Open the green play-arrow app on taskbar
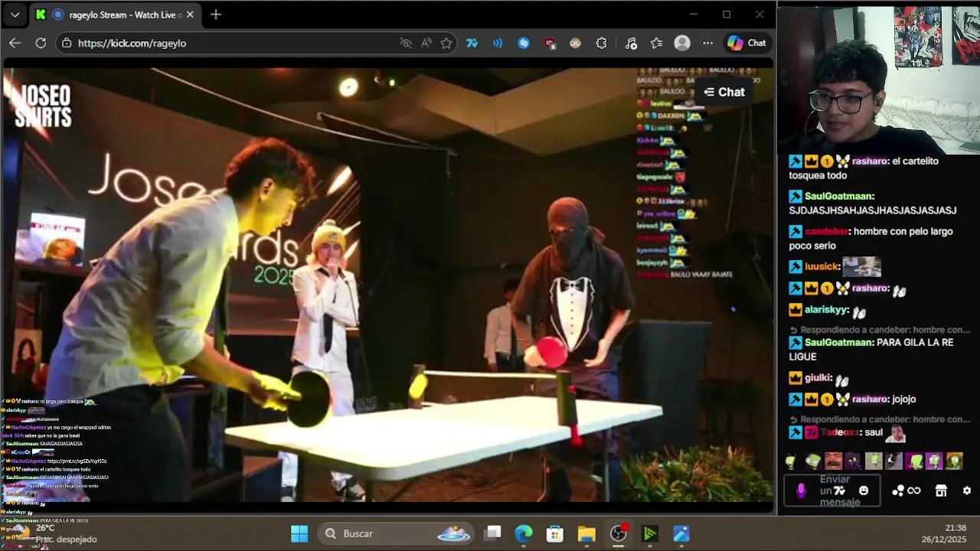This screenshot has height=551, width=980. click(x=650, y=533)
